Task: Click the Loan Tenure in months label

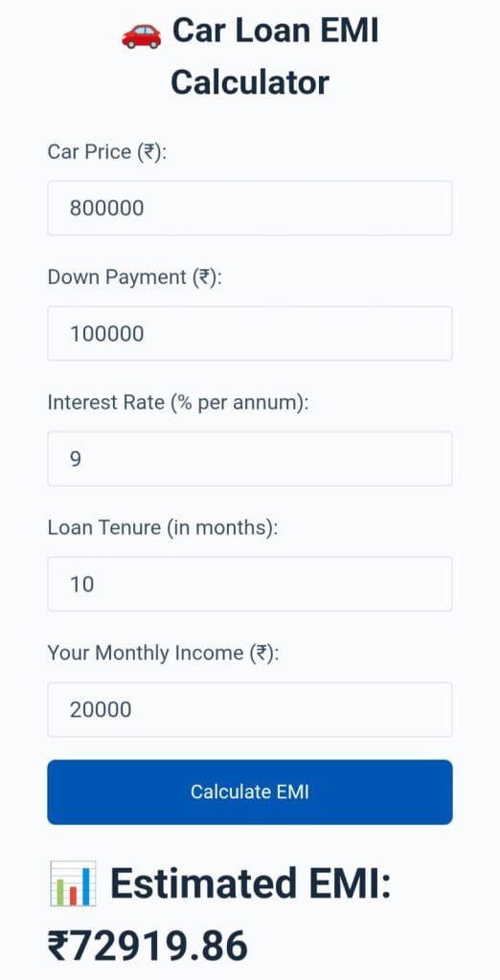Action: (x=162, y=527)
